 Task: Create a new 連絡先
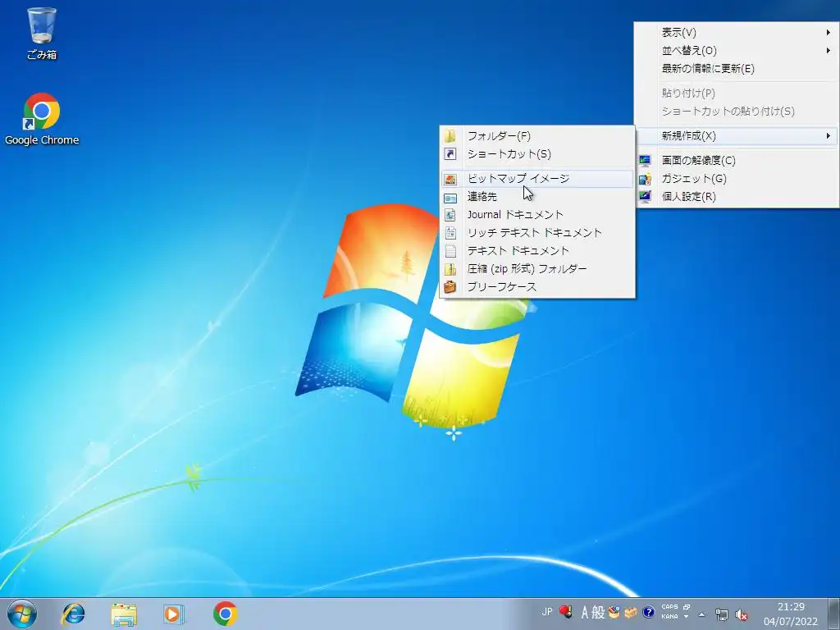[x=537, y=197]
